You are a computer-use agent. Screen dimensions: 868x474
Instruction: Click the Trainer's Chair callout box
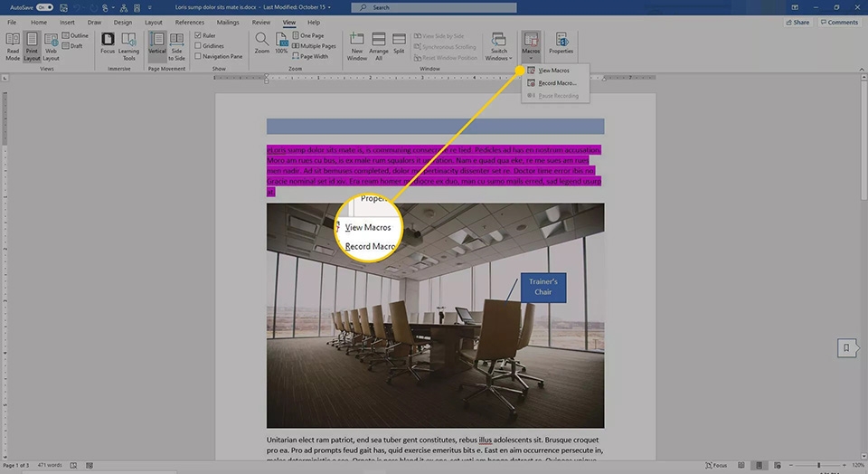543,288
